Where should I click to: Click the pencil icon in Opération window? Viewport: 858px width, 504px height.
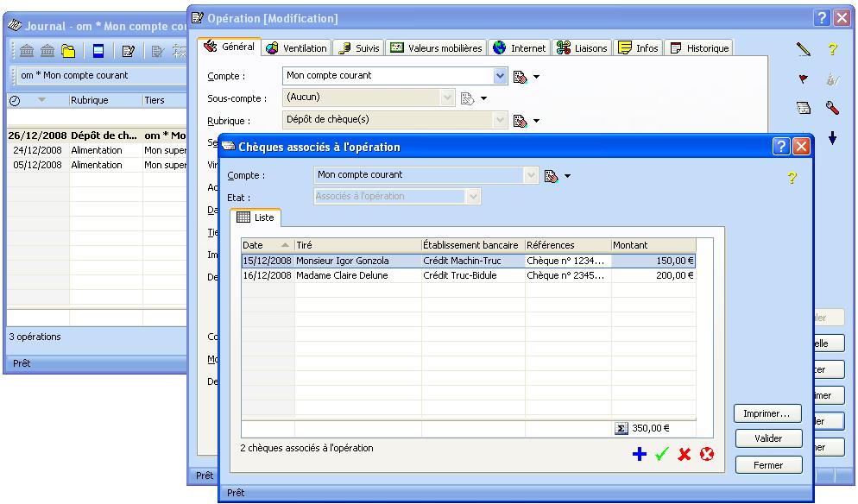pyautogui.click(x=803, y=51)
